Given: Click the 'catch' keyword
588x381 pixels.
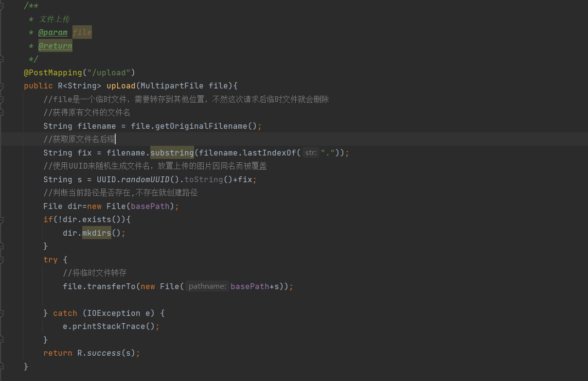Looking at the screenshot, I should click(65, 313).
